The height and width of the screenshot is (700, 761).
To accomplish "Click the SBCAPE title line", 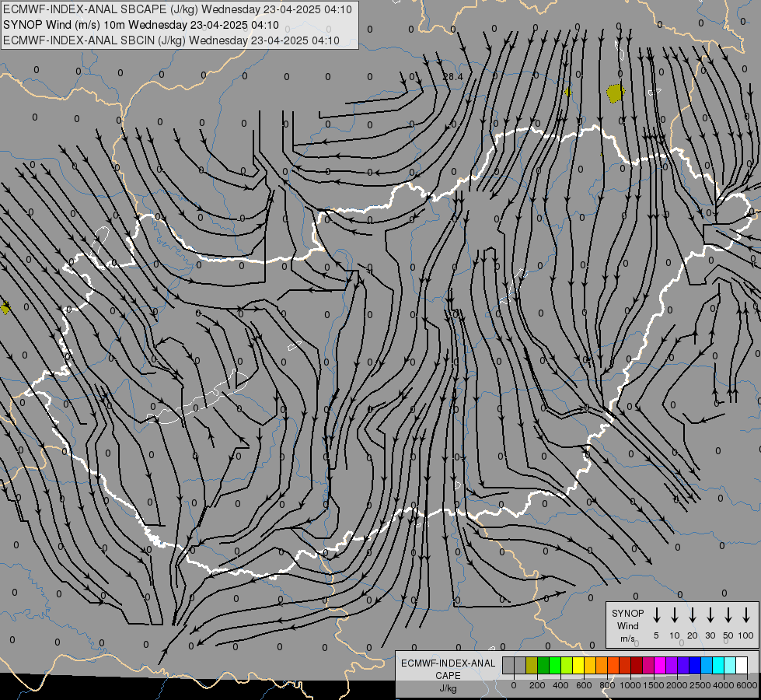I will point(177,9).
